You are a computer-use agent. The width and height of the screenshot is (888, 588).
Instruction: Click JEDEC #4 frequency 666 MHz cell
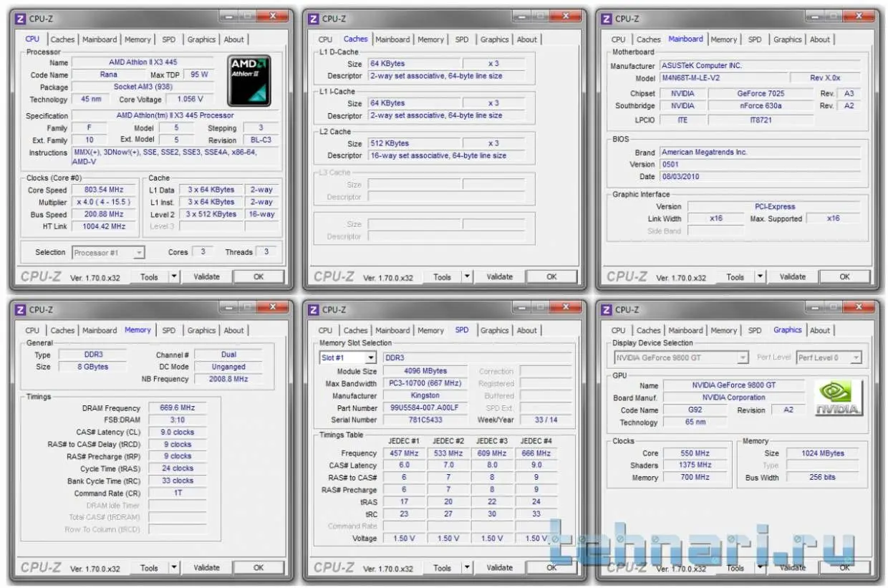(536, 453)
